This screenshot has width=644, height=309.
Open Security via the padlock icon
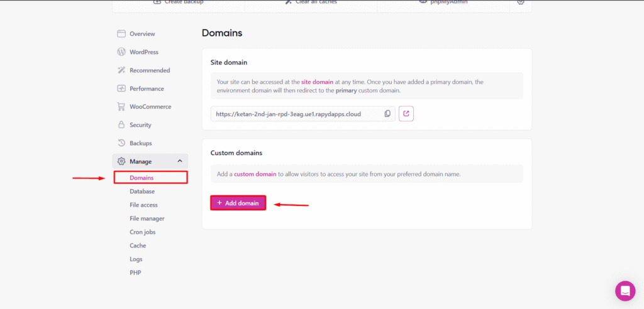click(x=121, y=125)
